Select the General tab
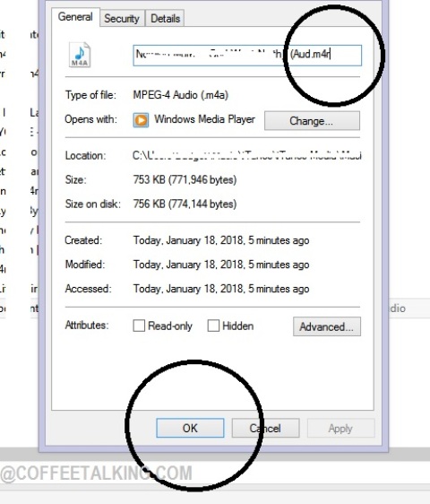430x504 pixels. pyautogui.click(x=75, y=17)
